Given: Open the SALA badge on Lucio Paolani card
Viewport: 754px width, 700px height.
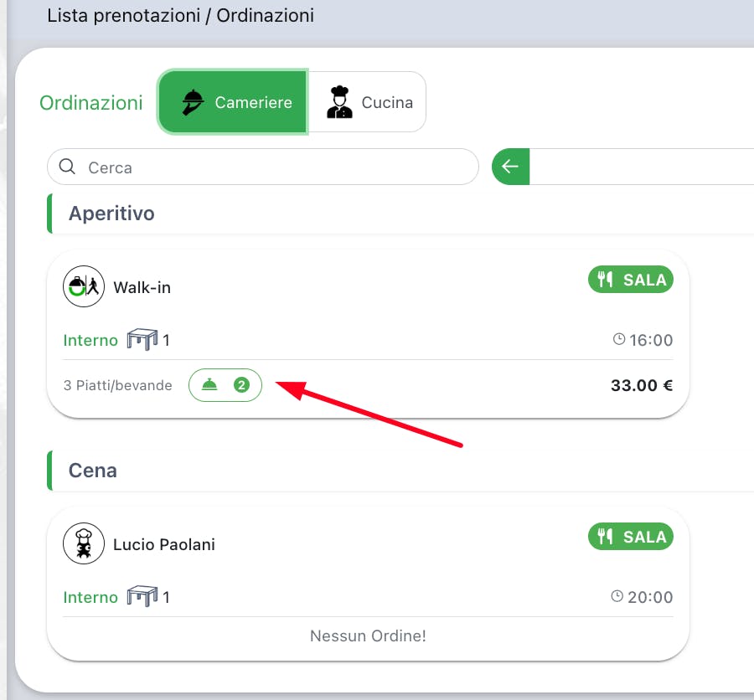Looking at the screenshot, I should [x=630, y=537].
